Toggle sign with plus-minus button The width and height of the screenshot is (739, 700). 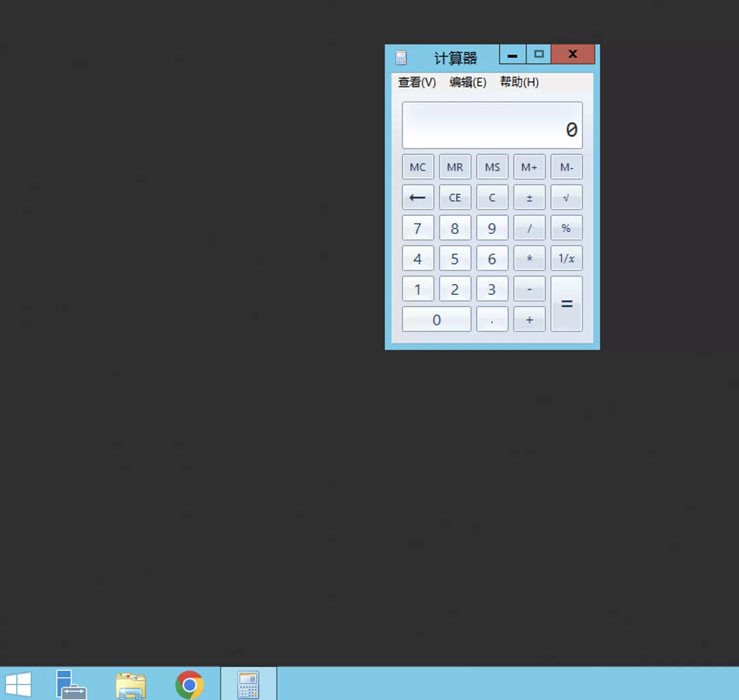tap(529, 198)
